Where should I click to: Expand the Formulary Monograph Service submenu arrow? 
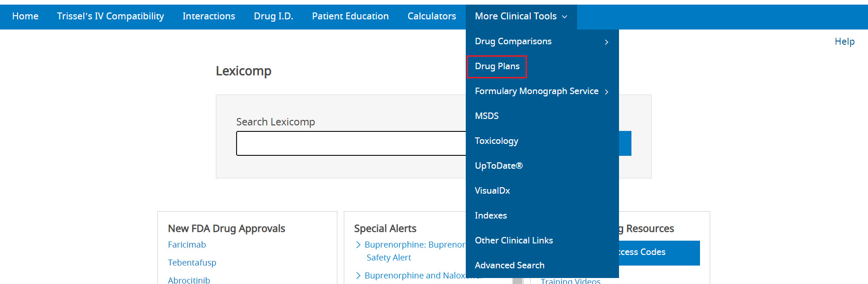coord(606,92)
